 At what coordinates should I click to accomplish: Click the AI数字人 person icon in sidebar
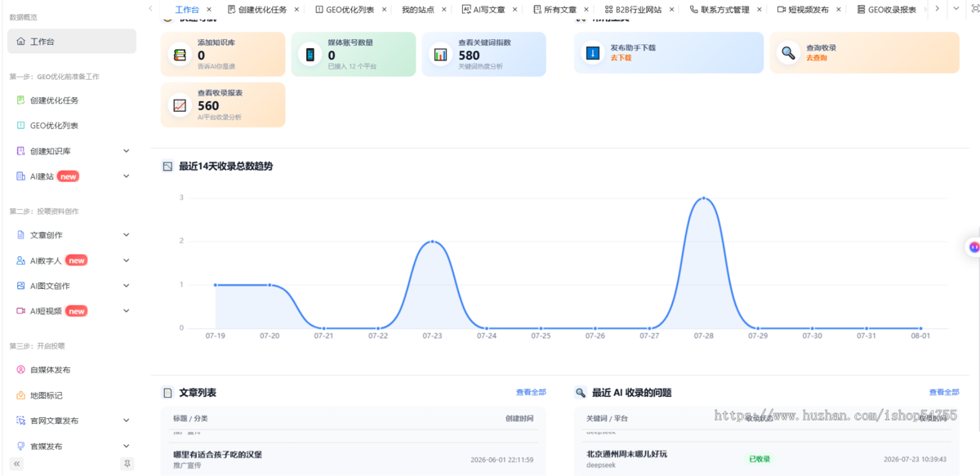point(21,260)
